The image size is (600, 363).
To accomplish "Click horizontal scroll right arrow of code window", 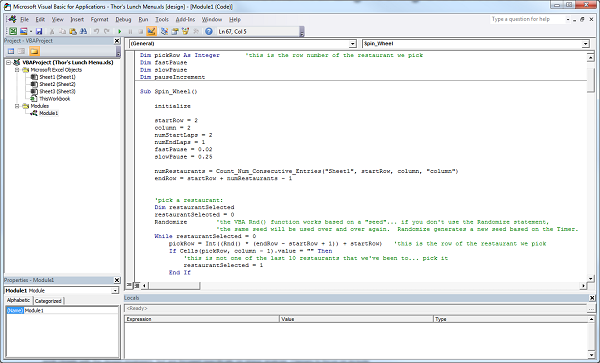I will [x=583, y=285].
